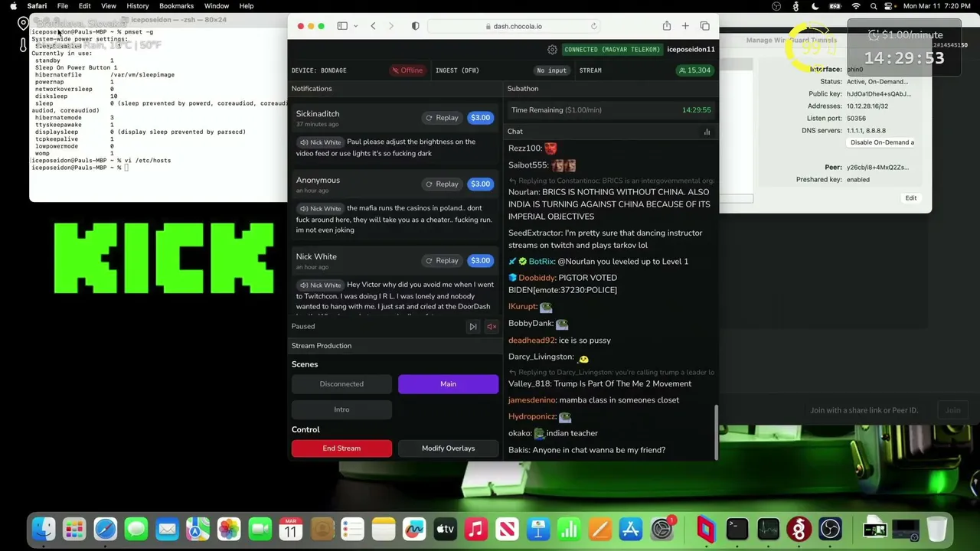Open App Store from the Dock

(631, 529)
